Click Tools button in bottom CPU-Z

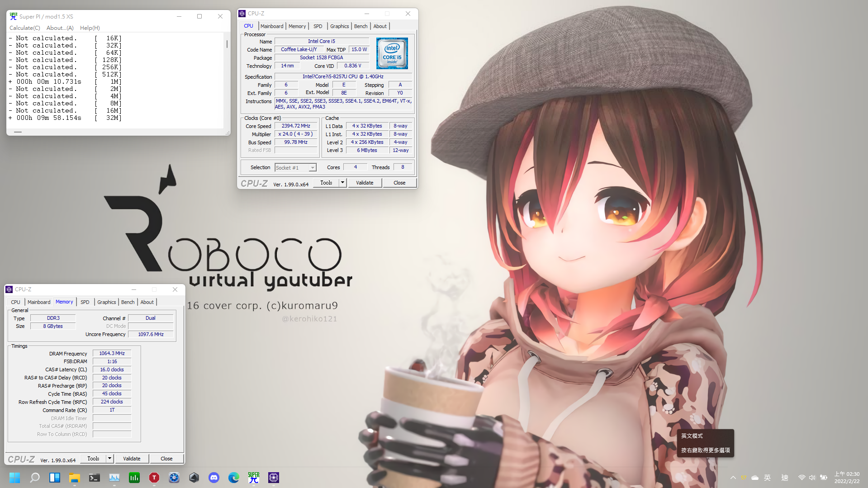coord(93,459)
